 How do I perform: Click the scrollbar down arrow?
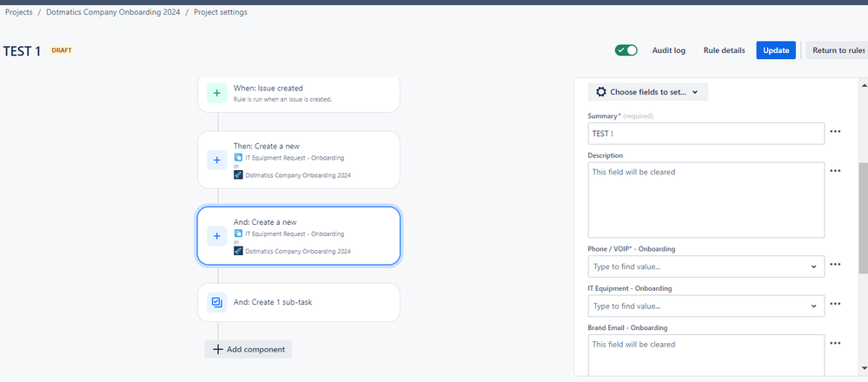click(864, 367)
